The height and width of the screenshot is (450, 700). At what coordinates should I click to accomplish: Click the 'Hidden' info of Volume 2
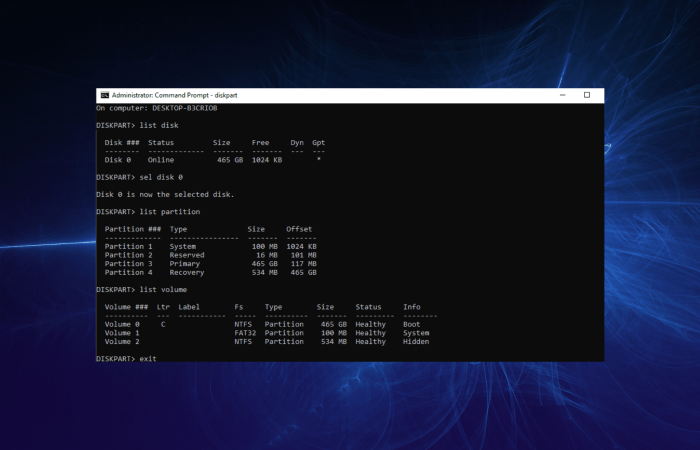(x=416, y=342)
